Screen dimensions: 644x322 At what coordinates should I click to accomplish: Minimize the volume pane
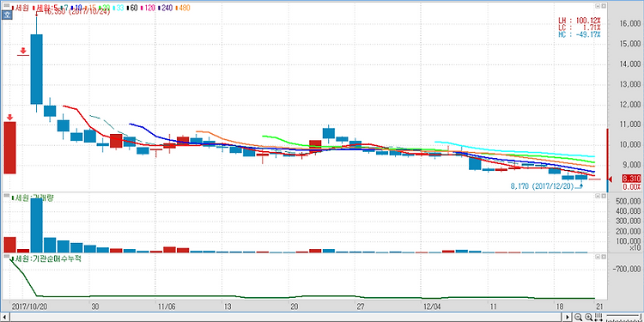point(598,197)
